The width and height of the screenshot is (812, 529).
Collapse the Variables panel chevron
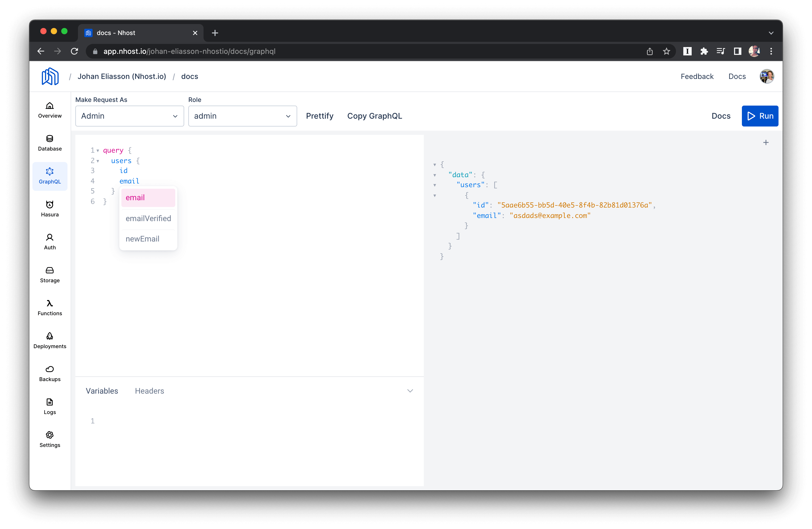(410, 391)
